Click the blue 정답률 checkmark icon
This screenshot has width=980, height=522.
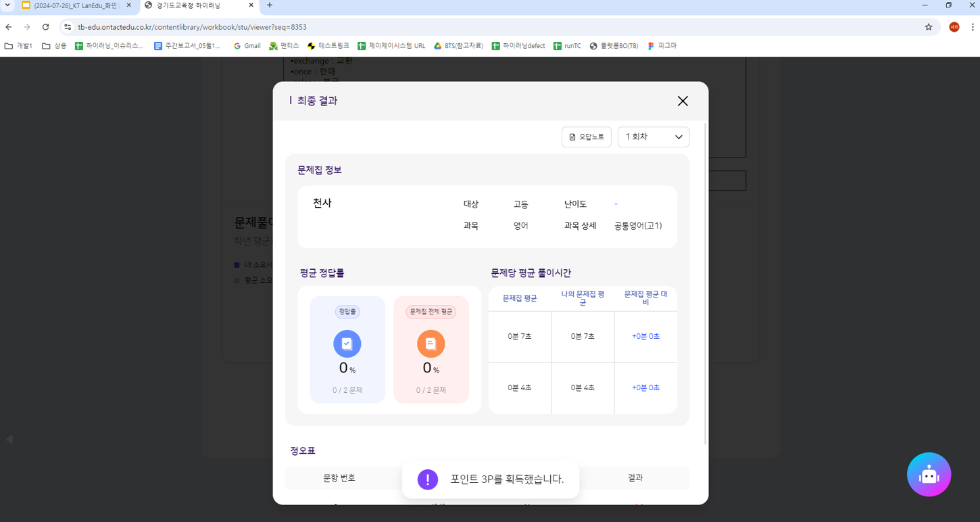347,343
